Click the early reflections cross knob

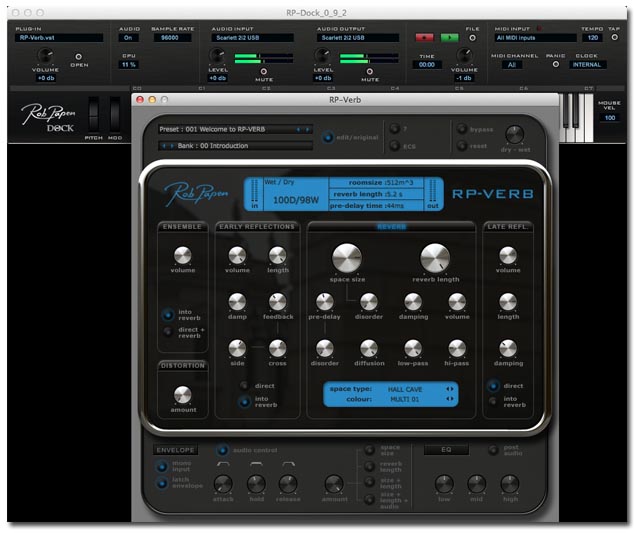277,348
